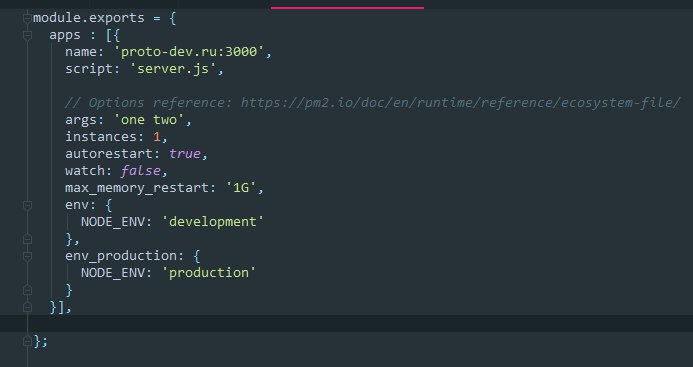
Task: Click the watch property key
Action: pos(85,171)
